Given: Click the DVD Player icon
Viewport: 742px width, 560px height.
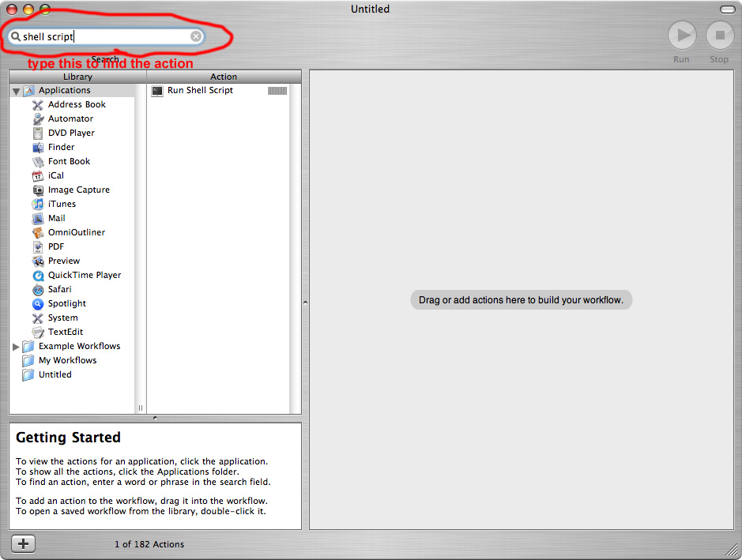Looking at the screenshot, I should [x=38, y=133].
